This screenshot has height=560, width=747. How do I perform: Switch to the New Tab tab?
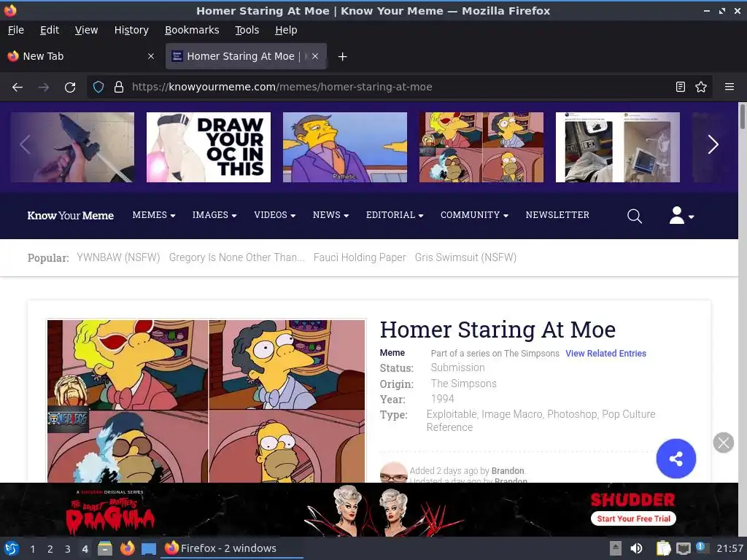pos(82,56)
